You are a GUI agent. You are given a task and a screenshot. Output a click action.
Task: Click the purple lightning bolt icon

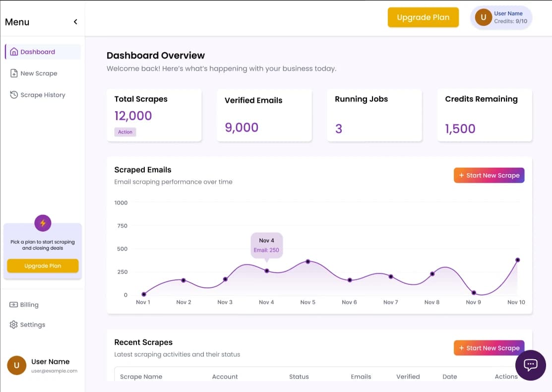43,223
